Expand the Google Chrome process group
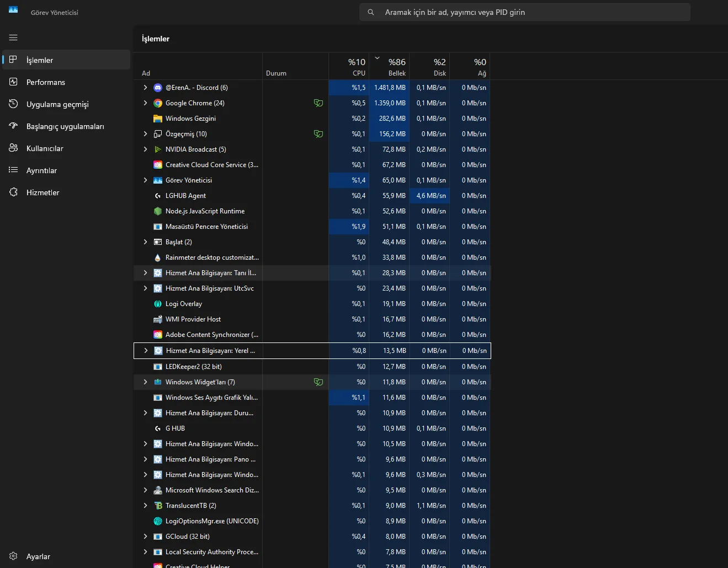 point(145,103)
